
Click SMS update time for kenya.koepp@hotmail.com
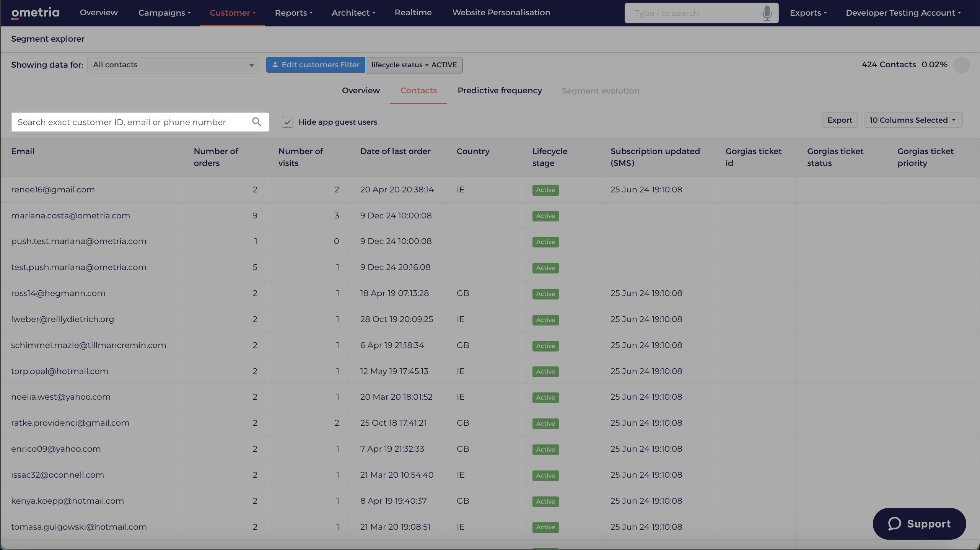646,501
